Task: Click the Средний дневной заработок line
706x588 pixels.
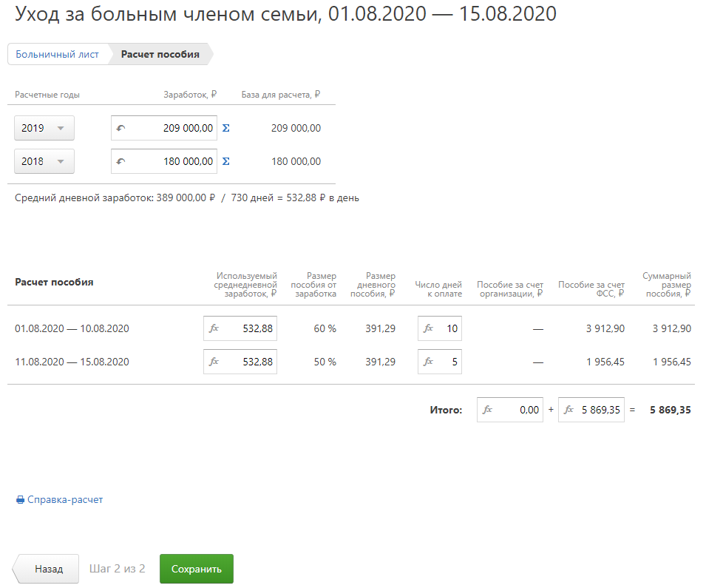Action: pos(187,197)
